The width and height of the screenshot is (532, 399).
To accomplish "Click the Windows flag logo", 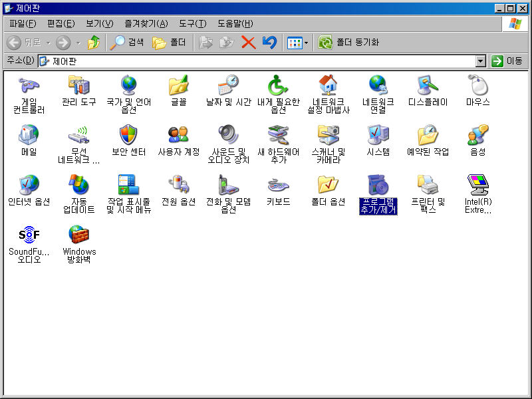I will pyautogui.click(x=515, y=24).
